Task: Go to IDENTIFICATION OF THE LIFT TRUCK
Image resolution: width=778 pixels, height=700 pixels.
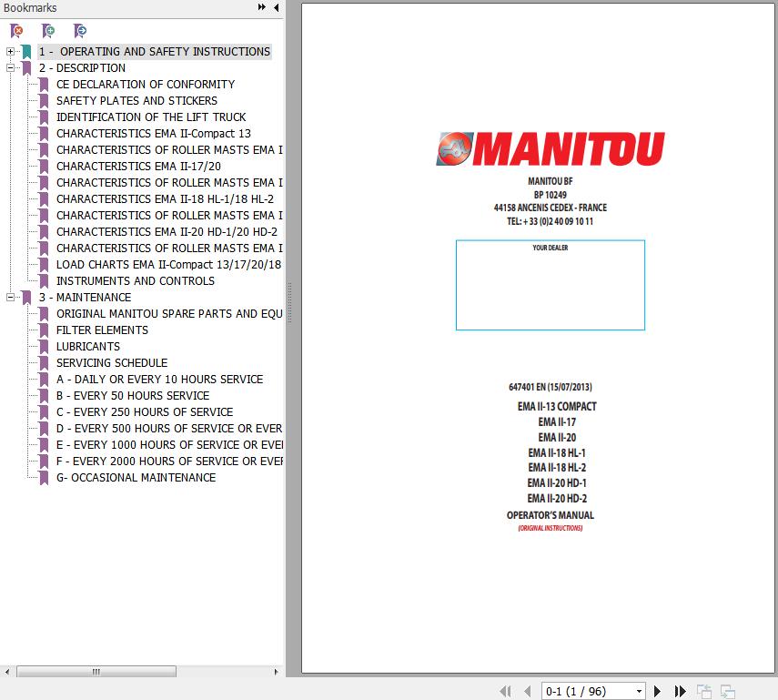Action: [x=151, y=117]
